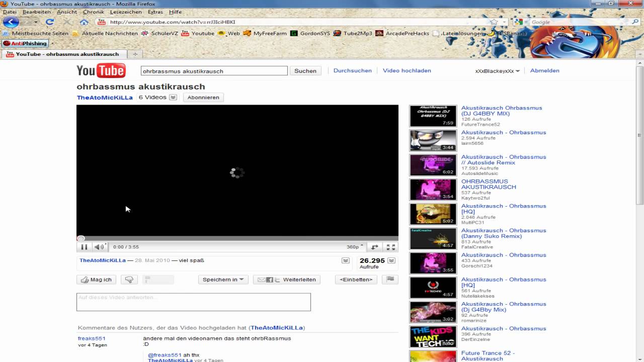This screenshot has width=644, height=362.
Task: Bookmark page with the star icon
Action: (494, 22)
